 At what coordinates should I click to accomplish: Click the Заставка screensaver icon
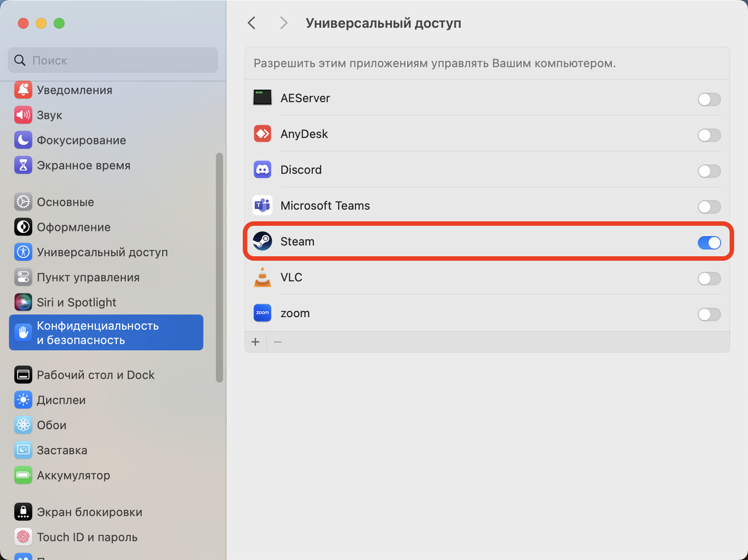tap(23, 450)
